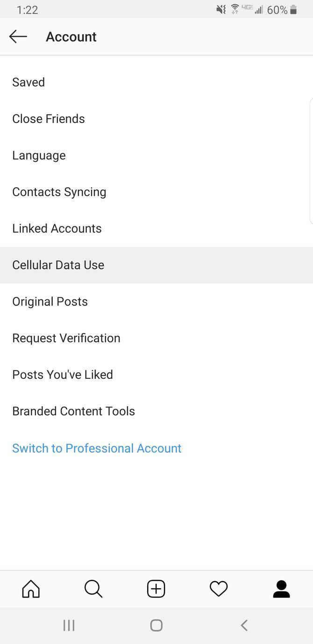Image resolution: width=313 pixels, height=644 pixels.
Task: Open Branded Content Tools
Action: pyautogui.click(x=73, y=411)
